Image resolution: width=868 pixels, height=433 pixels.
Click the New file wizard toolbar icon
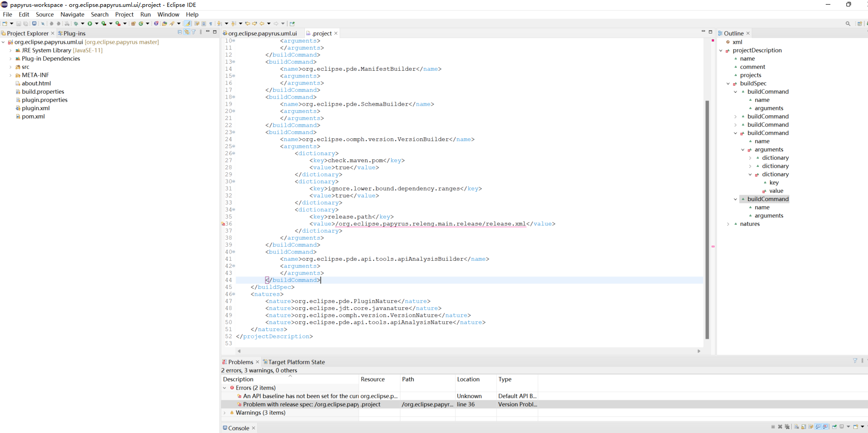5,23
